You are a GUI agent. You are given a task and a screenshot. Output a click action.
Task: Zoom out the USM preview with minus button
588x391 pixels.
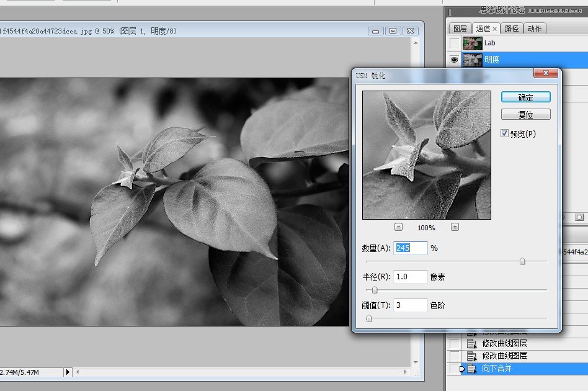398,227
